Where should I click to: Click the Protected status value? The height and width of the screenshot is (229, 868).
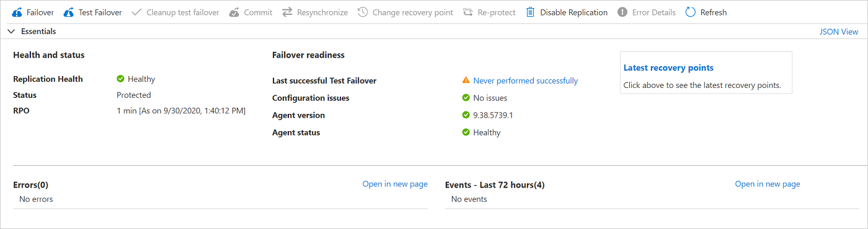[134, 95]
